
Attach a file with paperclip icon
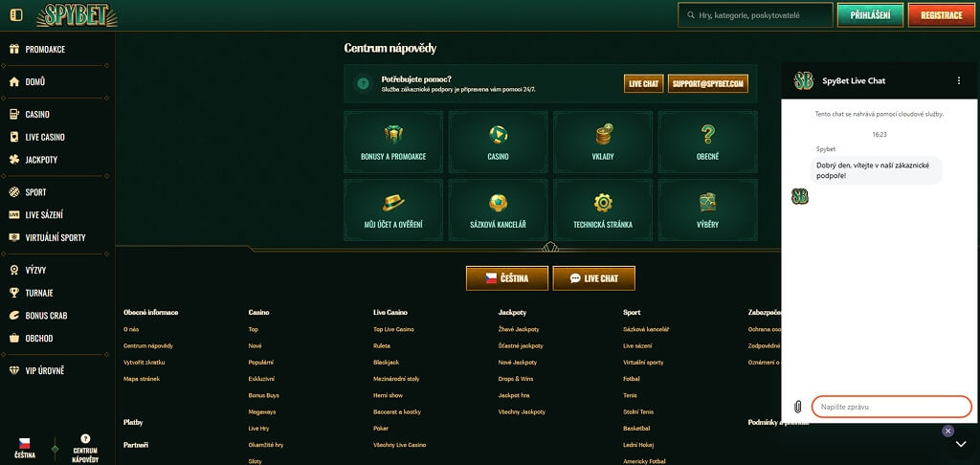797,407
